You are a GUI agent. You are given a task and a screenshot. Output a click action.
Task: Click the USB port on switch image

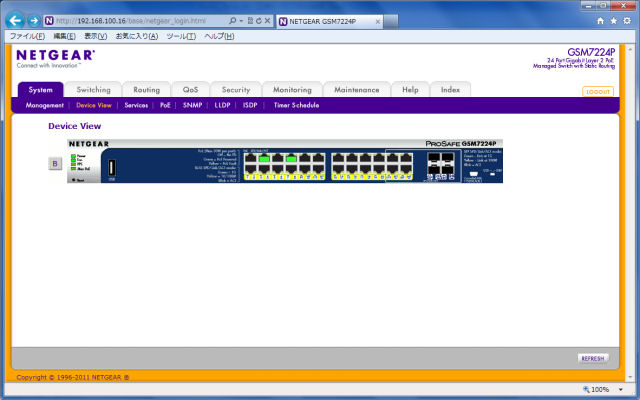click(111, 168)
